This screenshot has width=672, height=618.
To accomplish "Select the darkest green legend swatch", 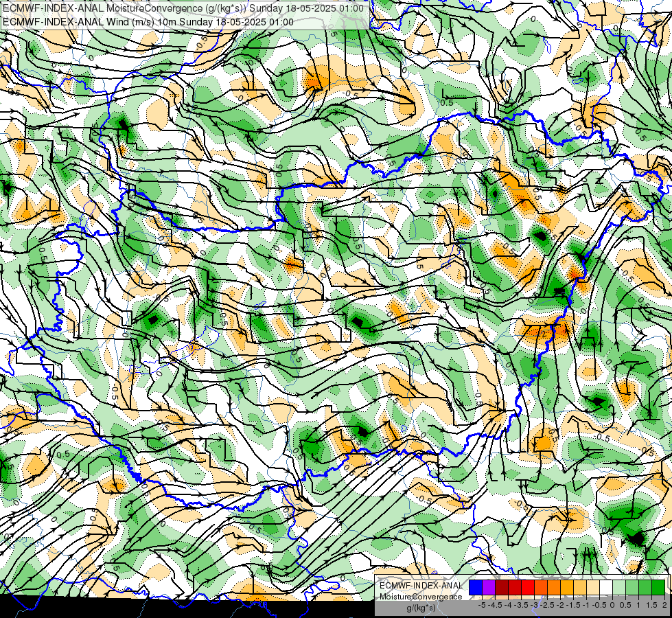I will 658,587.
